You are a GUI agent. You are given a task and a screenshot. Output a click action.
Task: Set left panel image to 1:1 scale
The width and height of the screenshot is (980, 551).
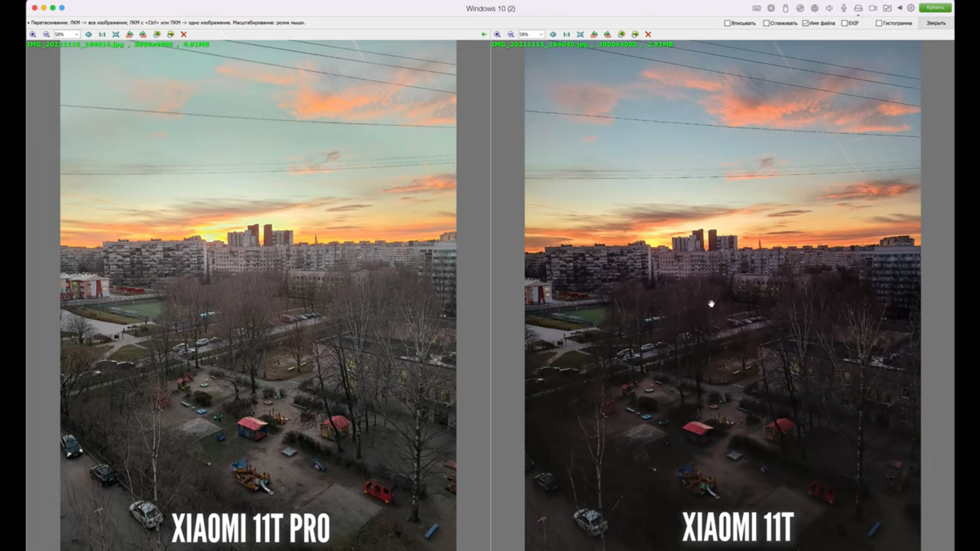click(x=102, y=34)
